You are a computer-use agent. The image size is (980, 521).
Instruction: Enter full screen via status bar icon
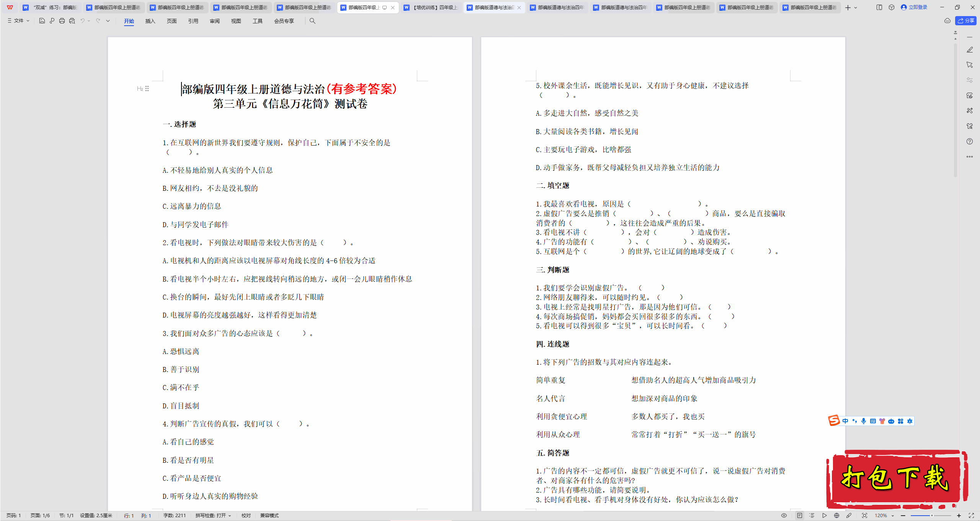coord(971,516)
